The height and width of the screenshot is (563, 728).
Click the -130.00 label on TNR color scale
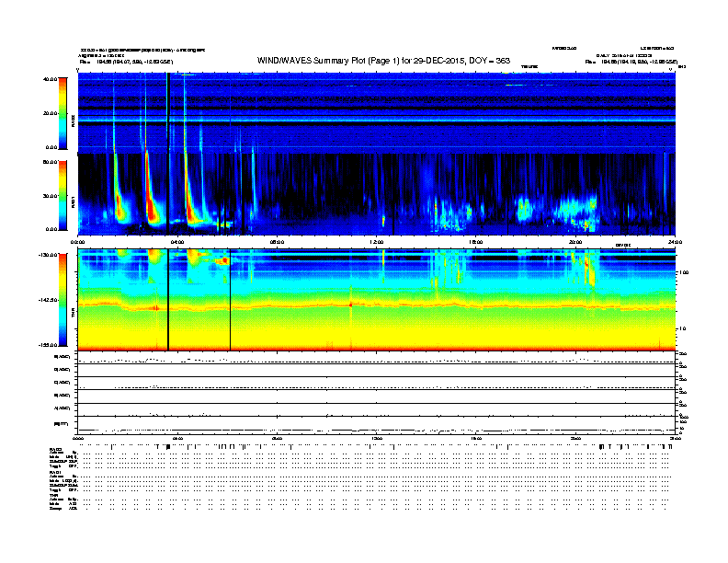click(x=46, y=255)
